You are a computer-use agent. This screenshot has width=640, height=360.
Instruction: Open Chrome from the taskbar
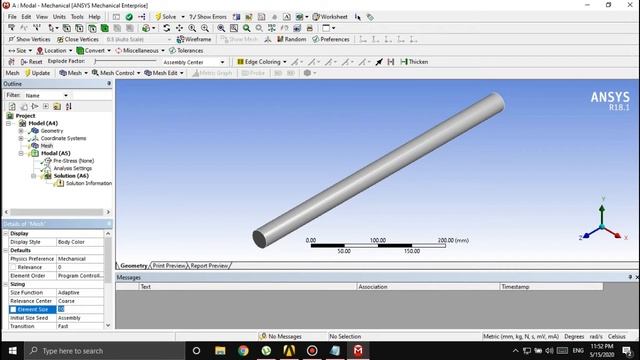click(x=243, y=351)
